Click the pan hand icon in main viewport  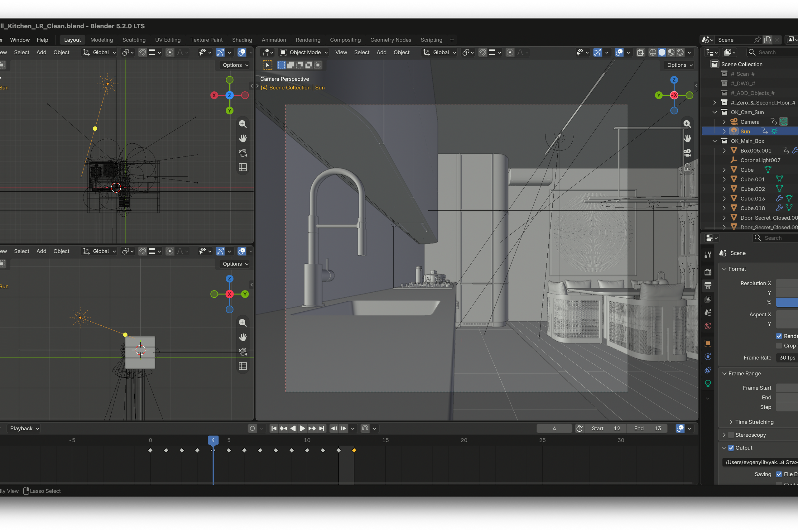[687, 138]
